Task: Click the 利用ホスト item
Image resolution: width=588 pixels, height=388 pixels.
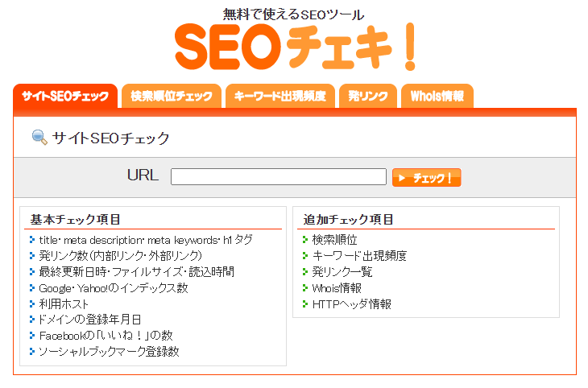Action: pyautogui.click(x=65, y=303)
